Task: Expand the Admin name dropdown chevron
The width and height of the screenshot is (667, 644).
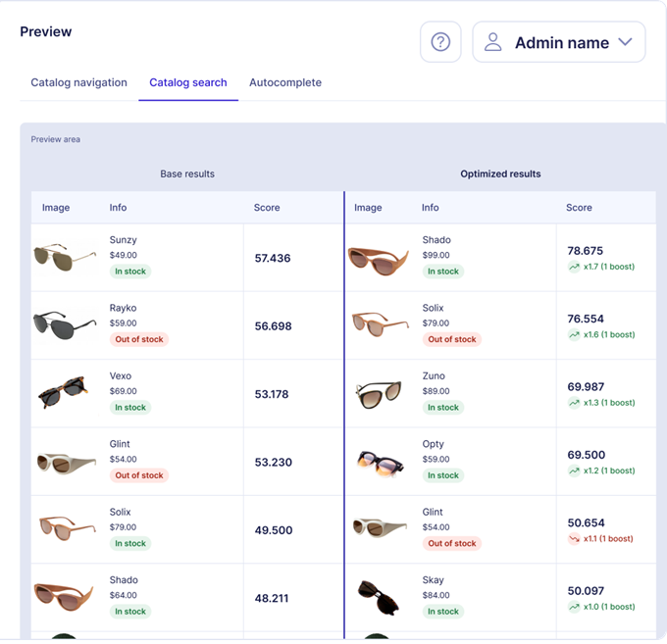Action: (x=625, y=42)
